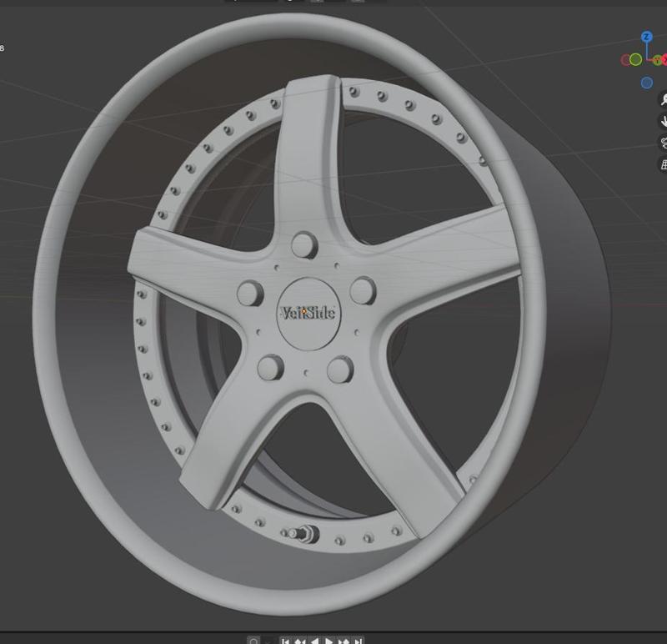This screenshot has height=644, width=667.
Task: Jump to the start of the timeline
Action: point(286,641)
